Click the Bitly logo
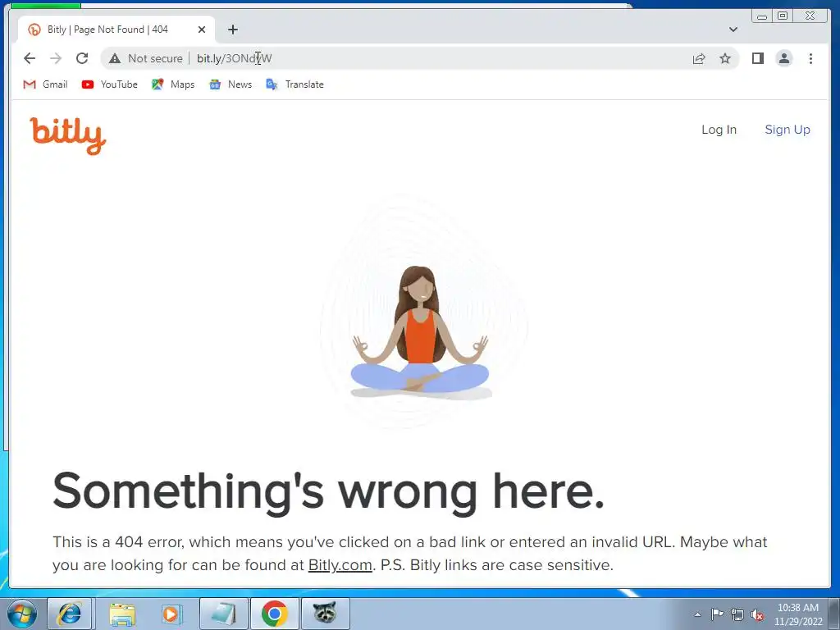This screenshot has height=630, width=840. tap(68, 135)
